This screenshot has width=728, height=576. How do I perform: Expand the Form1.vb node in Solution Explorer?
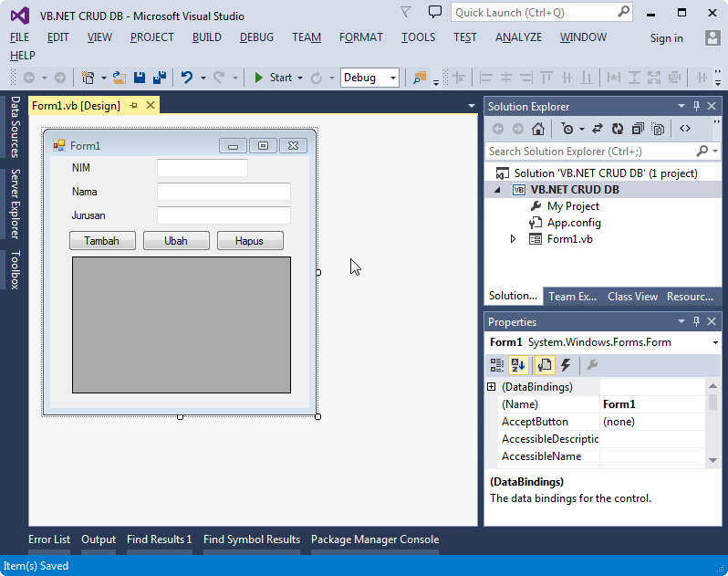coord(513,239)
